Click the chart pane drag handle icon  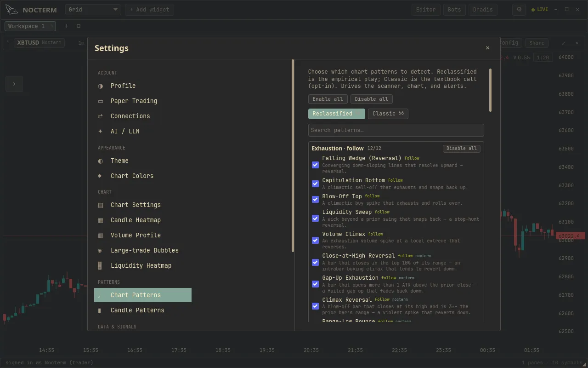[8, 42]
